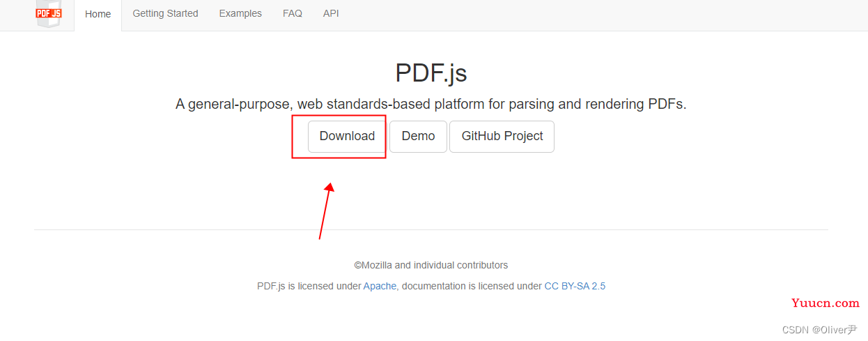Screen dimensions: 868x341
Task: Open the Examples nav item
Action: tap(240, 13)
